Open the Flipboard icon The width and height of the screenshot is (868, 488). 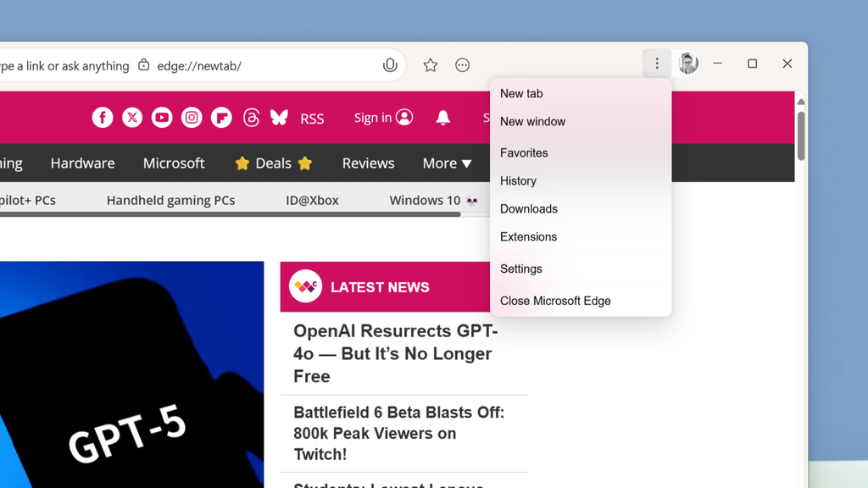[221, 118]
